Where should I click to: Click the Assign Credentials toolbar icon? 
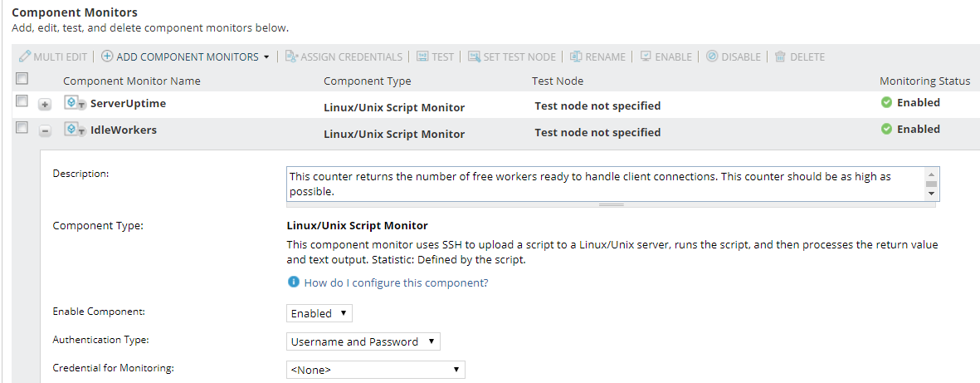[291, 57]
